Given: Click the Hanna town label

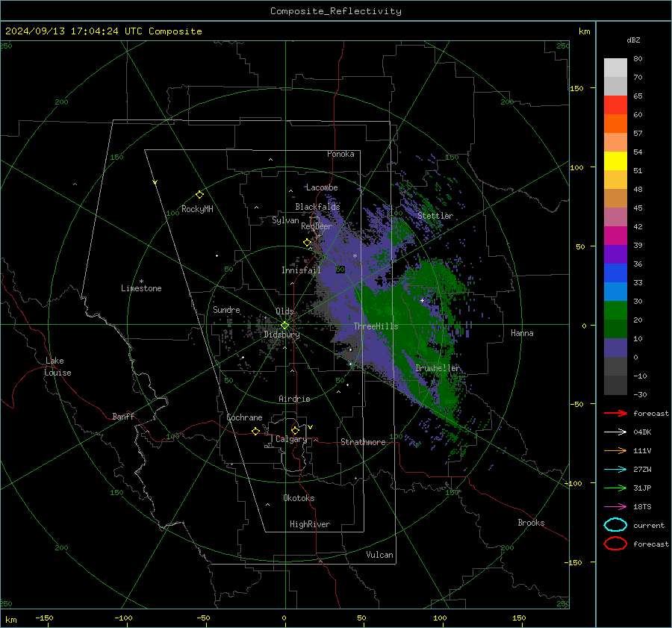Looking at the screenshot, I should [522, 333].
